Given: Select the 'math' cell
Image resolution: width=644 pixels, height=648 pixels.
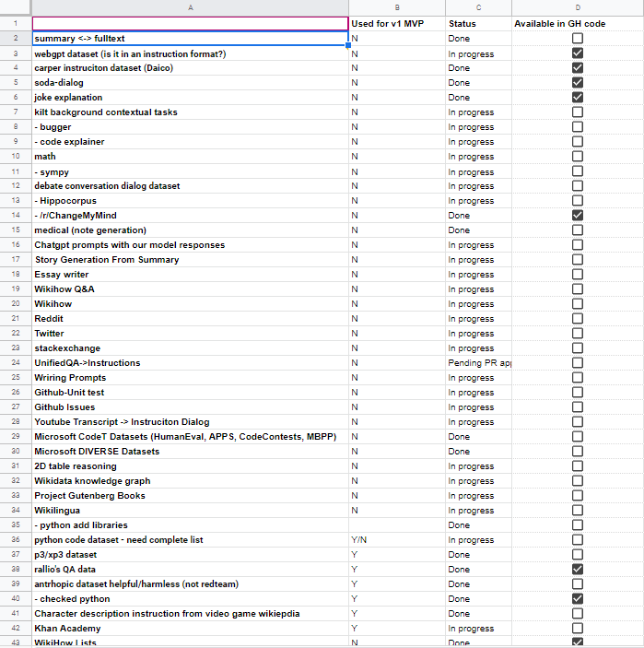Looking at the screenshot, I should [x=190, y=157].
